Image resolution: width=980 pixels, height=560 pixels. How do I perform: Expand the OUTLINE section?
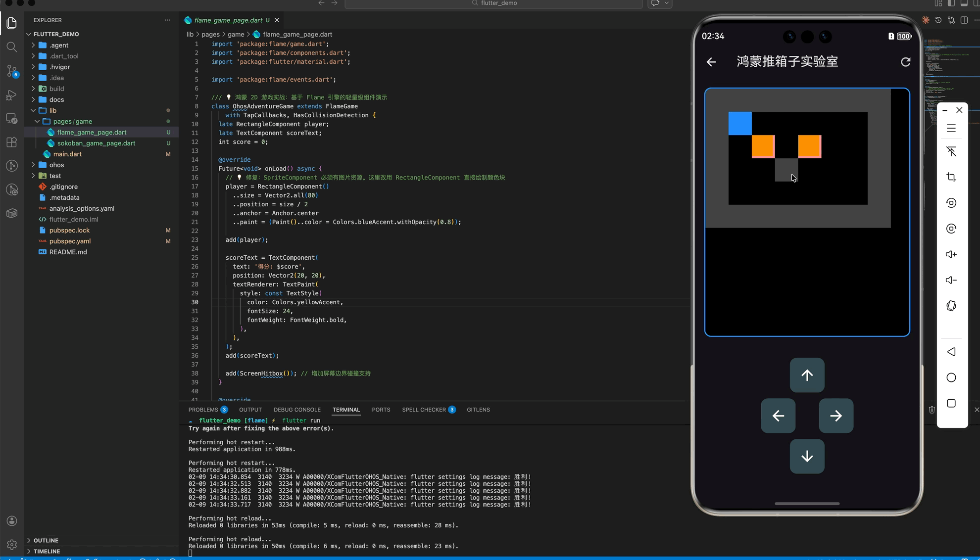[46, 540]
